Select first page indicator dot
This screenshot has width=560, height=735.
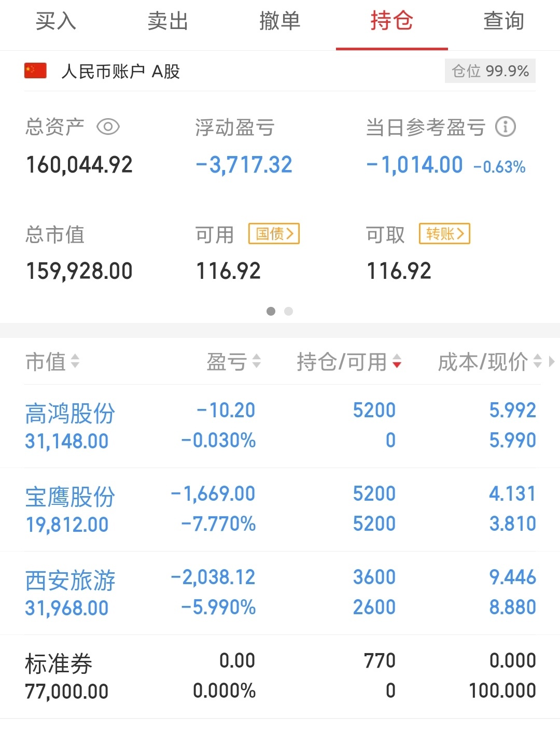click(271, 311)
